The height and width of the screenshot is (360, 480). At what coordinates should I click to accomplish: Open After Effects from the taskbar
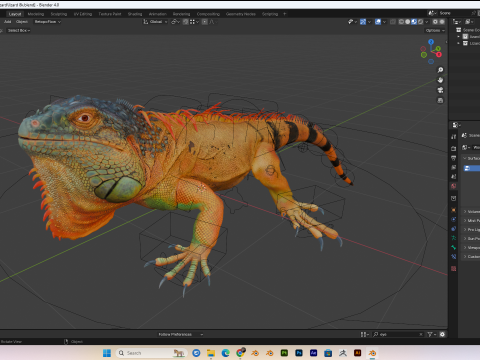(313, 353)
